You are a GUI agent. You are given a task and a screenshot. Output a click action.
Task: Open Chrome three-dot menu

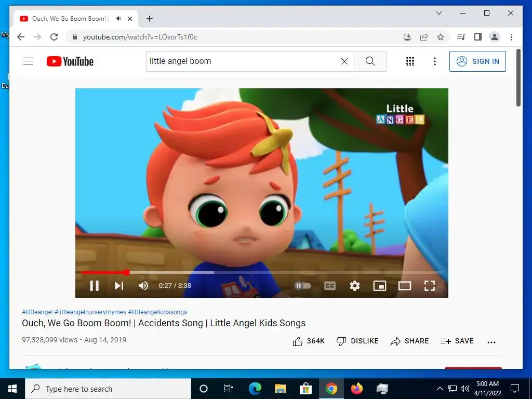tap(511, 37)
